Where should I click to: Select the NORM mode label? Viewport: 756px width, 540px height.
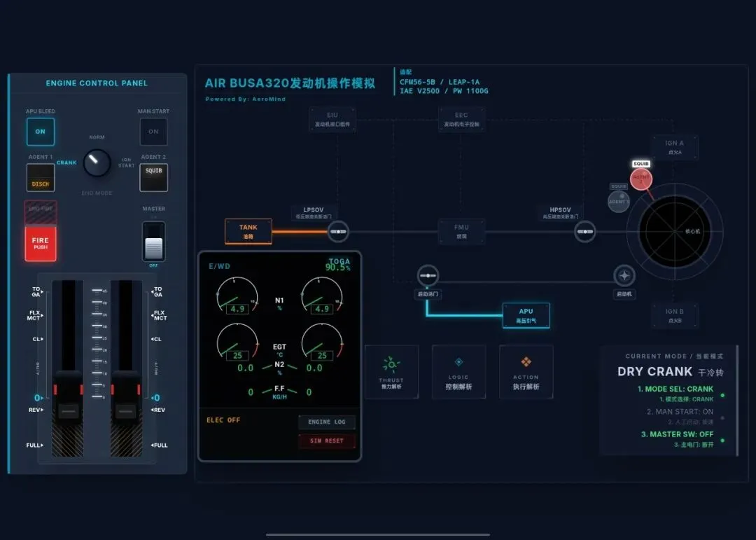[97, 137]
